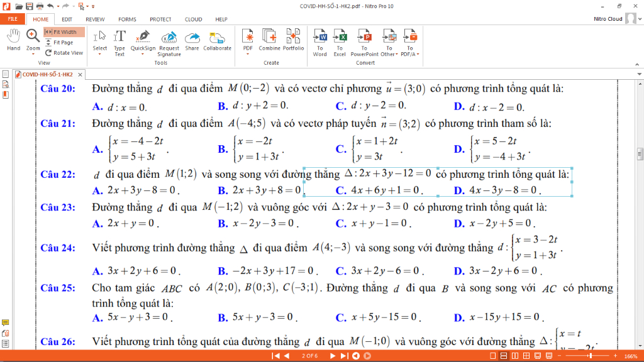644x362 pixels.
Task: Switch to the CLOUD ribbon tab
Action: click(194, 19)
